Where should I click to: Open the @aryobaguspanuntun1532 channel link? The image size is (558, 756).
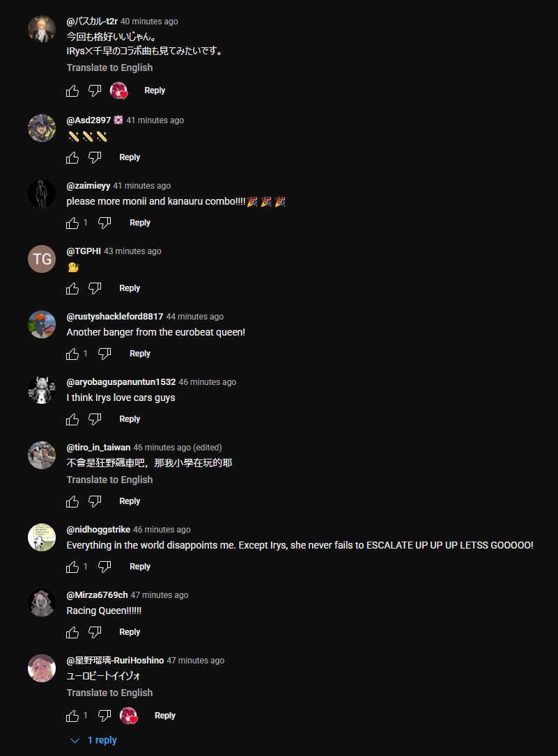pos(121,382)
